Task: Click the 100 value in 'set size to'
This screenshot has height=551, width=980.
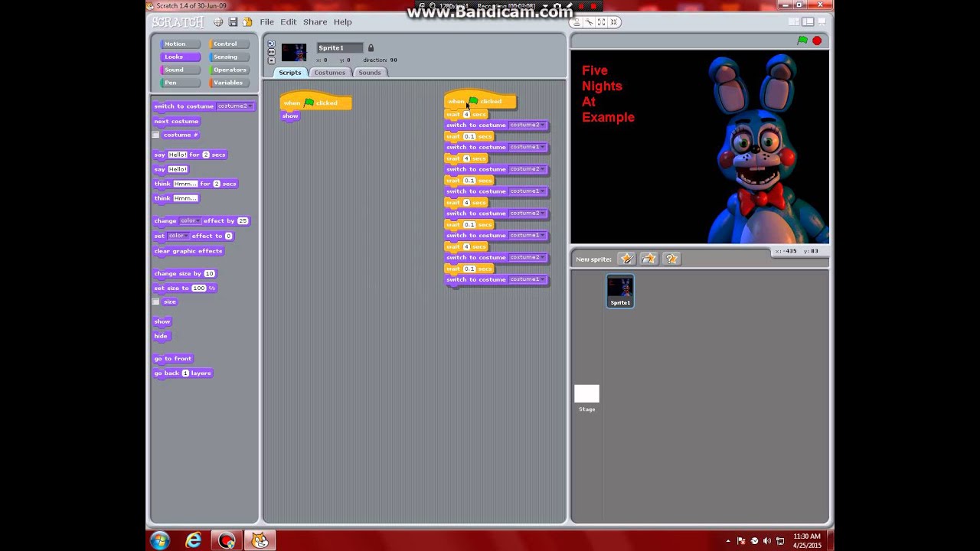Action: pyautogui.click(x=199, y=288)
